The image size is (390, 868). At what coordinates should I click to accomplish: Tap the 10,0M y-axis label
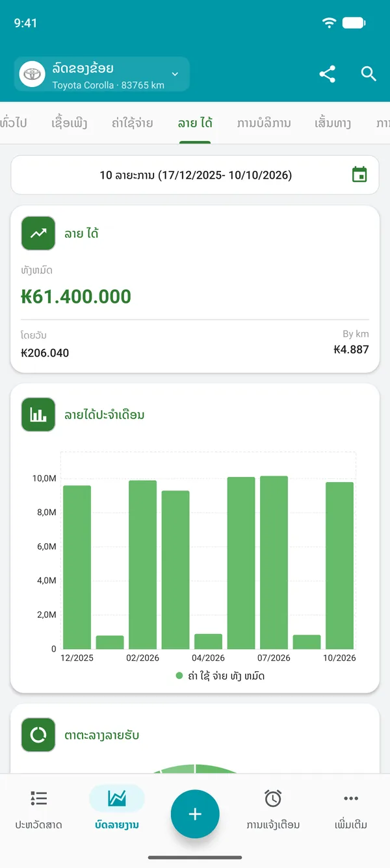click(45, 478)
